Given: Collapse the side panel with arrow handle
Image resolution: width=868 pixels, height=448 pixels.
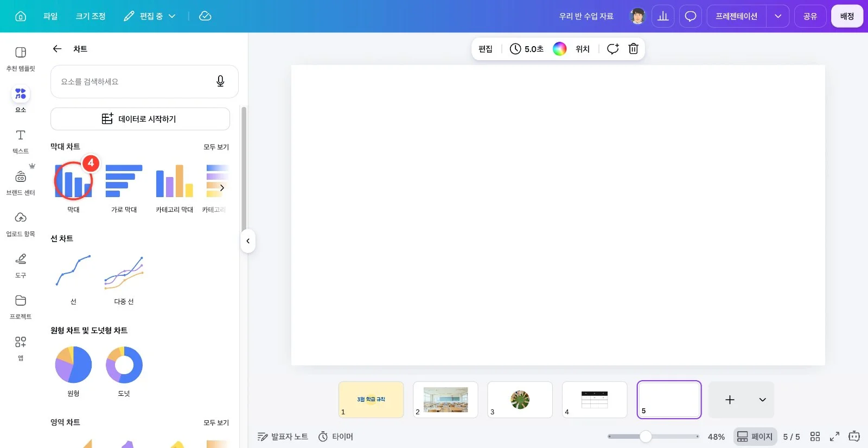Looking at the screenshot, I should point(248,241).
